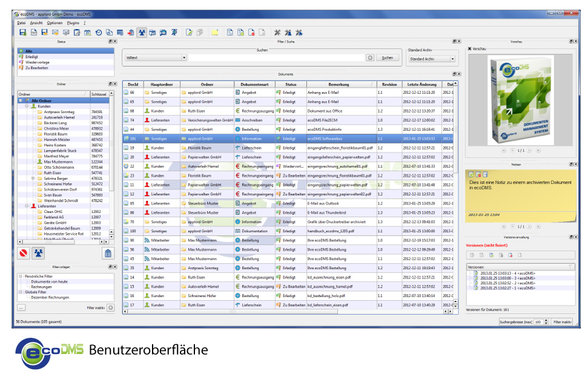The image size is (588, 377).
Task: Go to previous note page arrow
Action: pos(513,227)
